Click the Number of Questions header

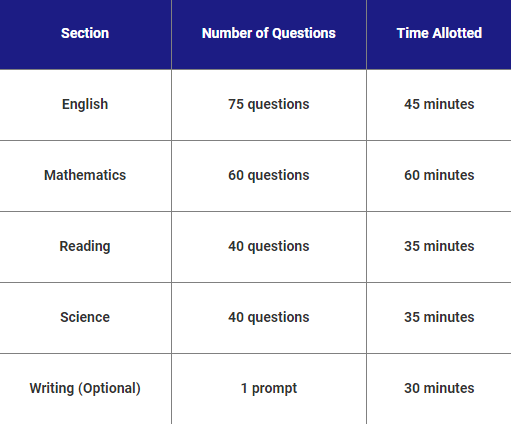(x=269, y=33)
